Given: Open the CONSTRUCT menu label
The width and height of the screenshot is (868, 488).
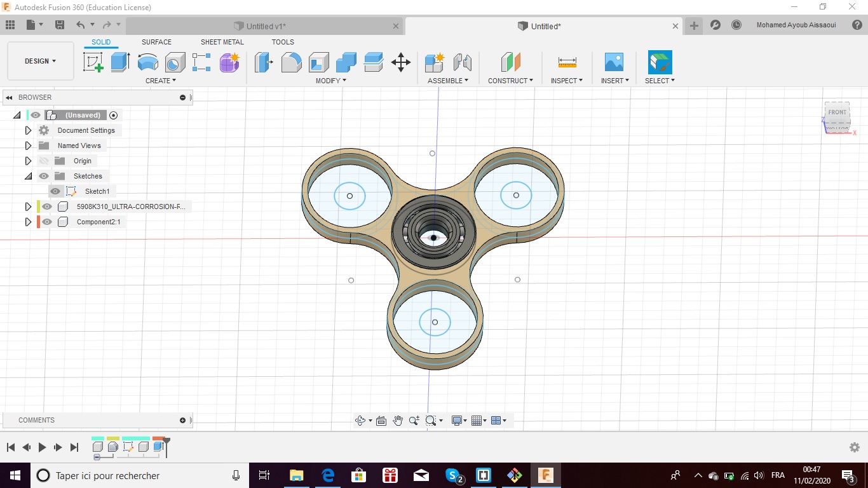Looking at the screenshot, I should point(510,81).
